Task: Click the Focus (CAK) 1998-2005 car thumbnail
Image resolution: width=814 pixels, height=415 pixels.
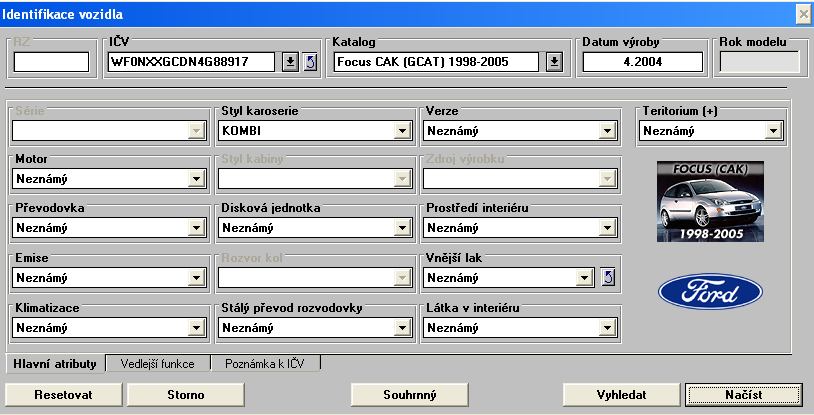Action: point(710,201)
